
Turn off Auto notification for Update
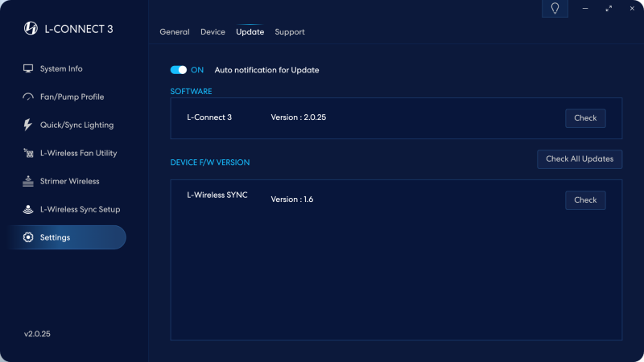pos(179,70)
